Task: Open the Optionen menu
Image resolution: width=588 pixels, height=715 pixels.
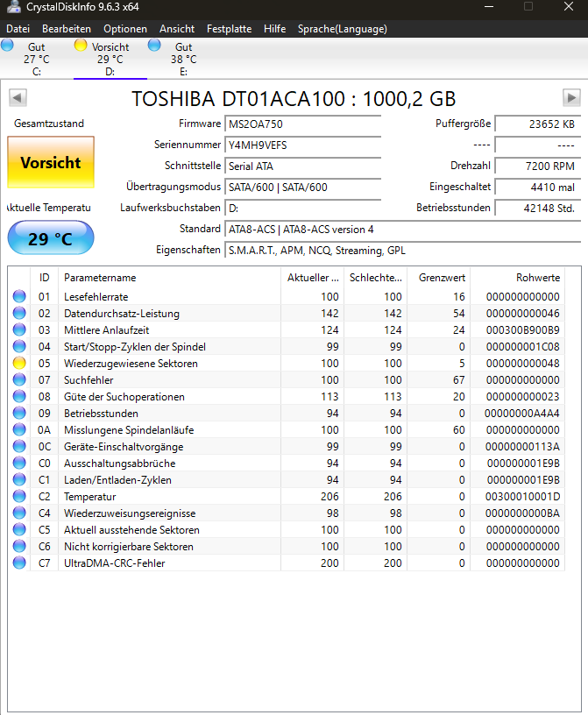Action: [125, 29]
